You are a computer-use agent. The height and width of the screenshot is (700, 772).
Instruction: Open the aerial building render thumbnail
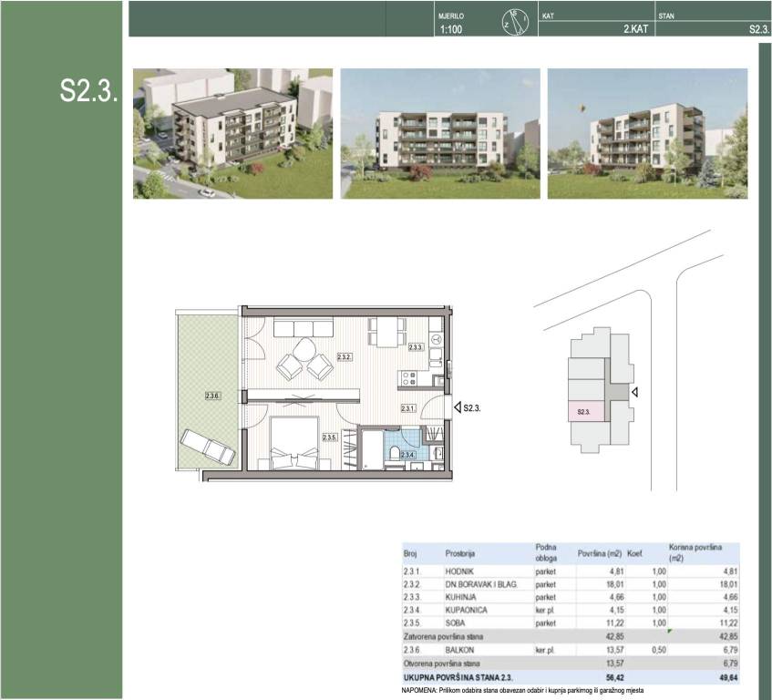tap(232, 133)
